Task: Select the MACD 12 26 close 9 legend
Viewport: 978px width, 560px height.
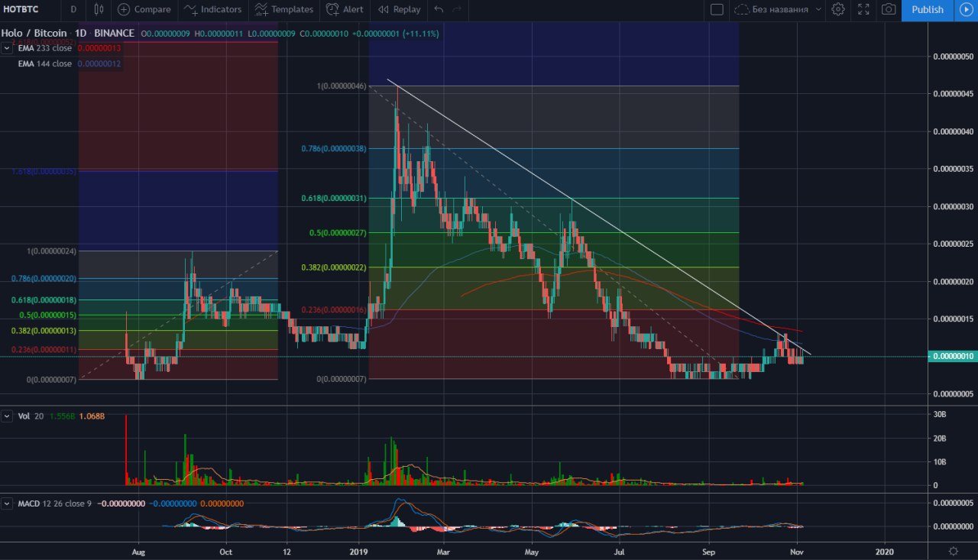Action: (56, 503)
